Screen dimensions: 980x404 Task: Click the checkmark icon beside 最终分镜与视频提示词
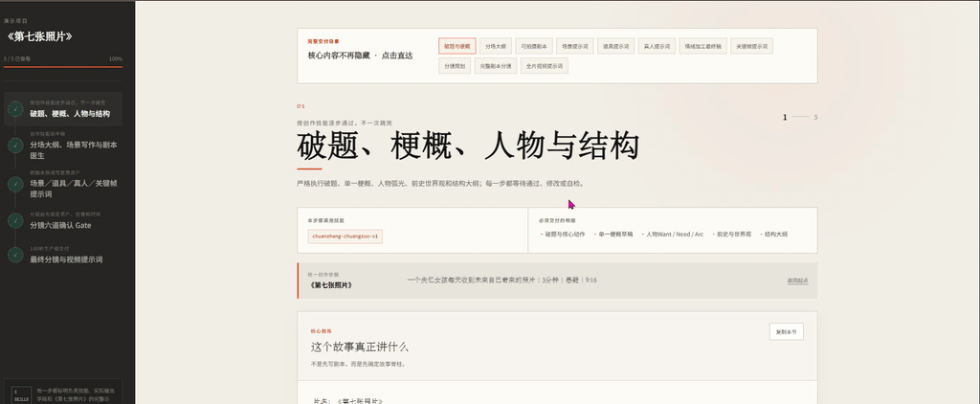pos(15,255)
